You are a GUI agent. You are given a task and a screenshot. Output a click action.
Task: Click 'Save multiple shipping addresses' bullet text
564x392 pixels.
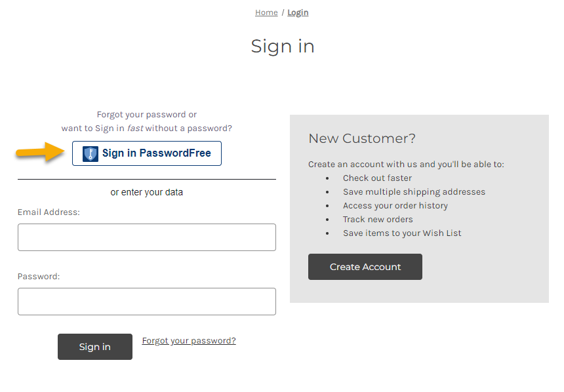coord(414,192)
